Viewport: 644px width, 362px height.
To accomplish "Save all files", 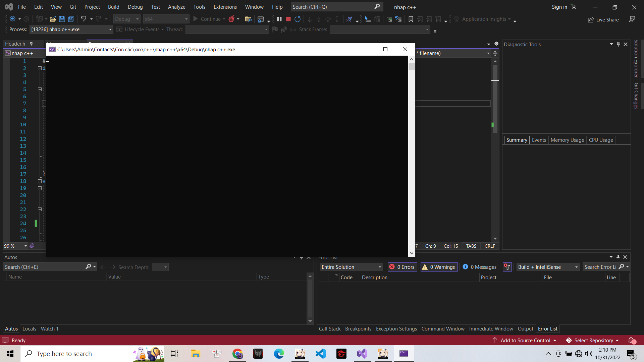I will (71, 19).
